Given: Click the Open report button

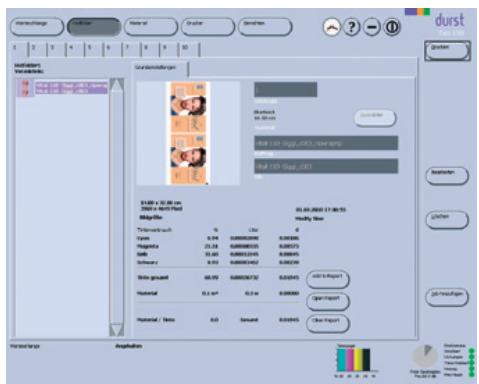Looking at the screenshot, I should [328, 301].
